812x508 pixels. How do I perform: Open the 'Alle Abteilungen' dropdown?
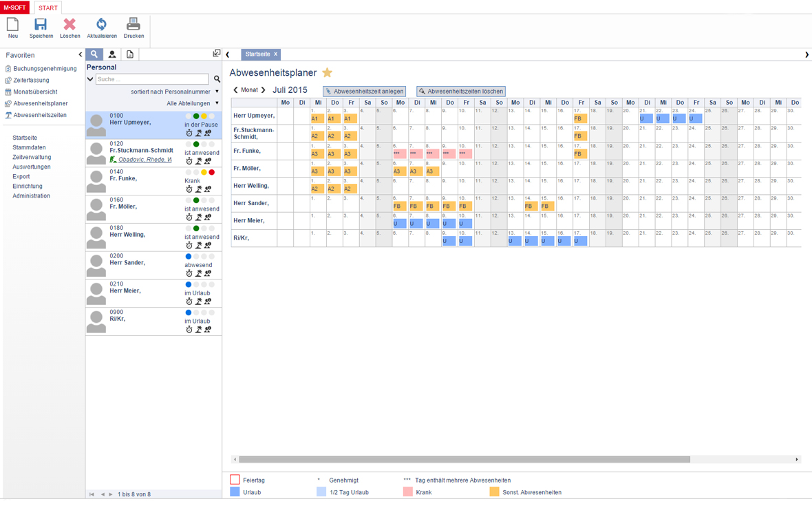[x=193, y=103]
